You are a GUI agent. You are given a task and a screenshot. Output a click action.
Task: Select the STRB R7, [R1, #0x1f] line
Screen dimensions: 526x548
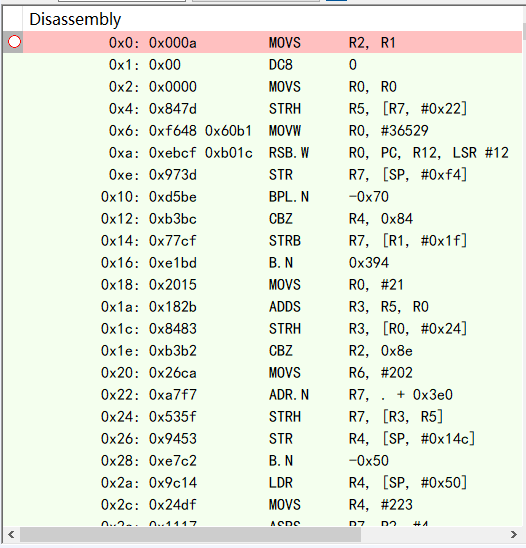pos(272,241)
